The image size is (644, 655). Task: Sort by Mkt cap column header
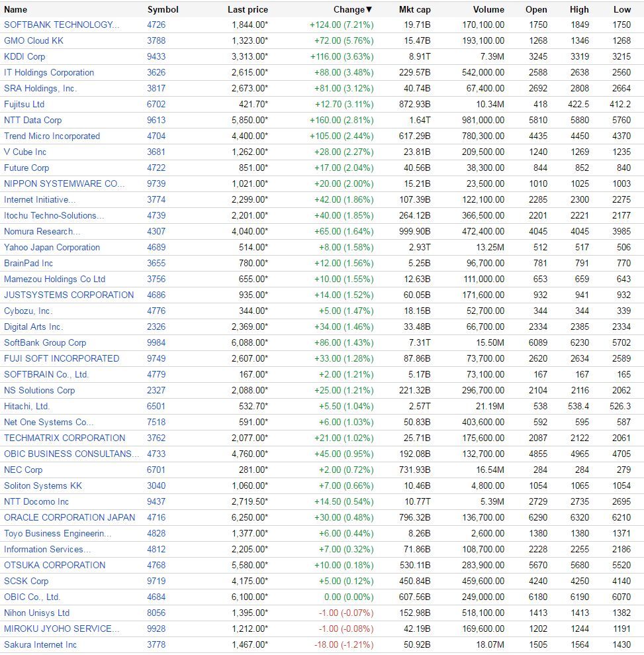coord(415,10)
